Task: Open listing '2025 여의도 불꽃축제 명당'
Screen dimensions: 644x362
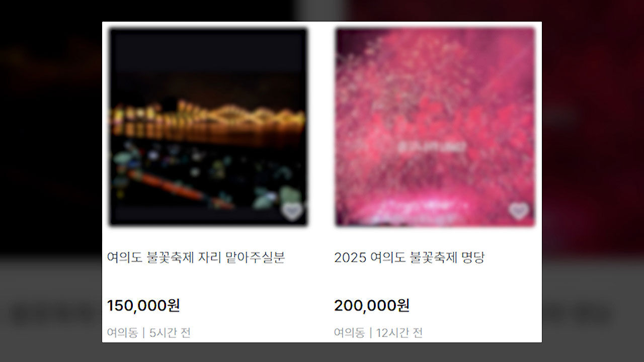Action: [409, 258]
